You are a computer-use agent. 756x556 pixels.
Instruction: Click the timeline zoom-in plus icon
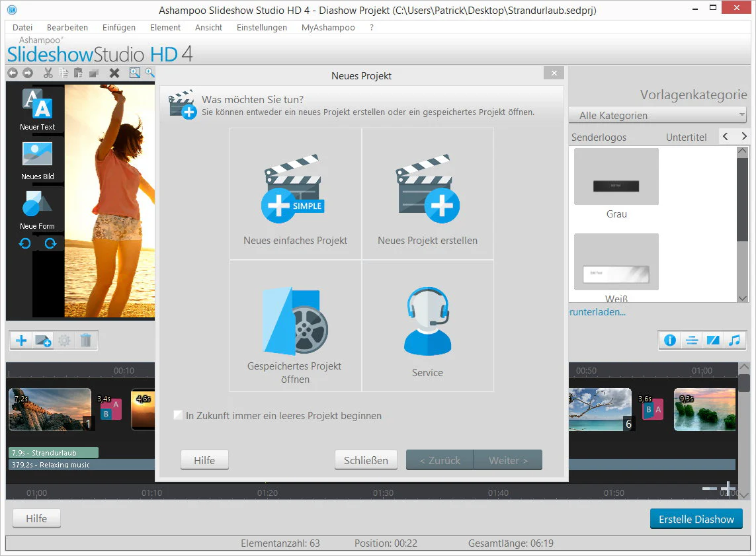[728, 489]
